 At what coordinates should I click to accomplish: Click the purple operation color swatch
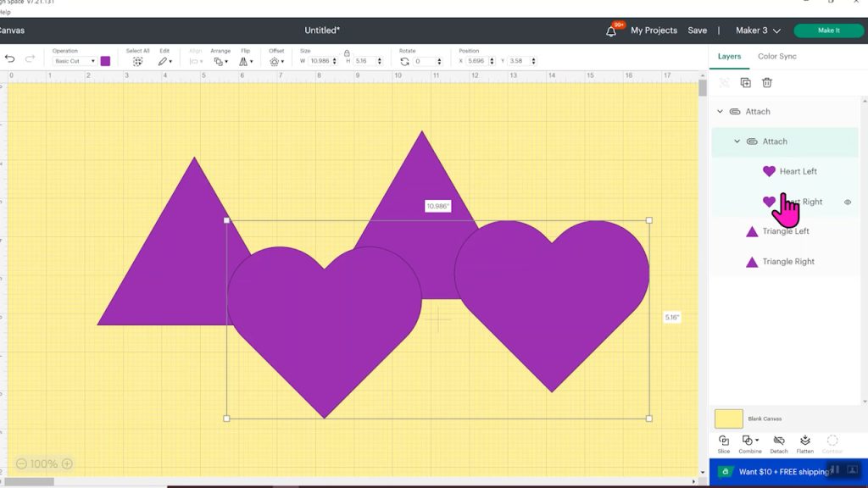coord(105,61)
